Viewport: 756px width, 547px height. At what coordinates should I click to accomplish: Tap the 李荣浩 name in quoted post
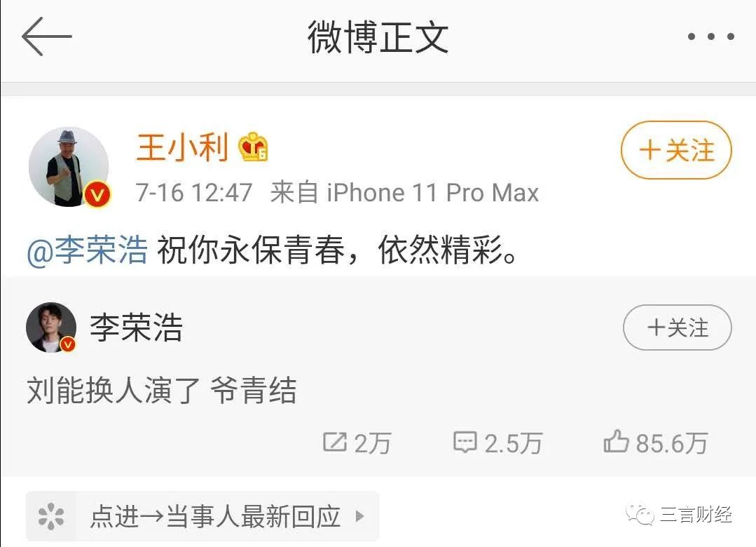137,327
